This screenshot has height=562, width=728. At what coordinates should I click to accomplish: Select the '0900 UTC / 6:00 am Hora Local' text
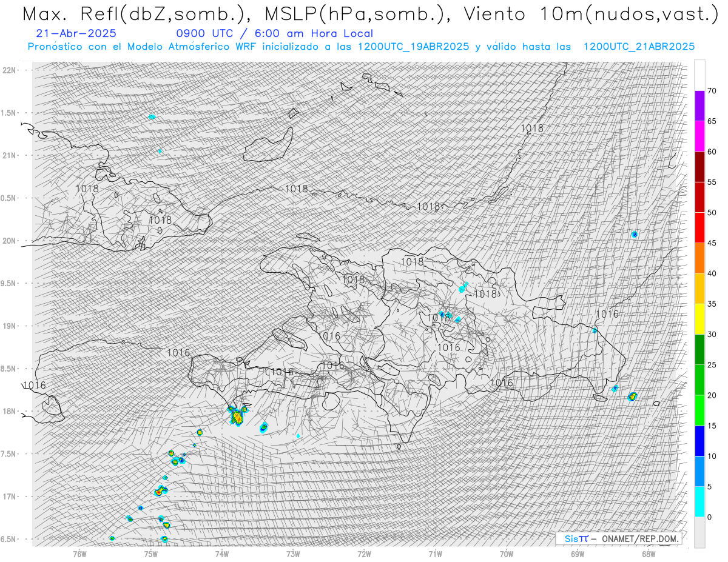[x=275, y=33]
